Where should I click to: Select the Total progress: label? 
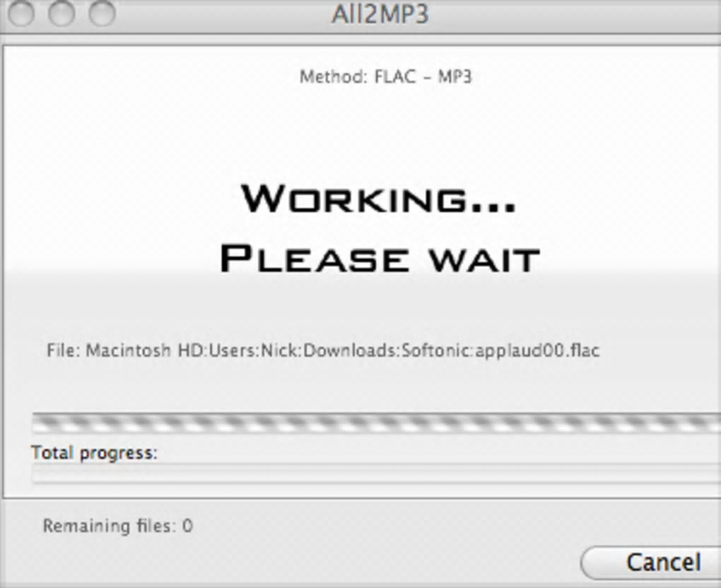coord(94,453)
